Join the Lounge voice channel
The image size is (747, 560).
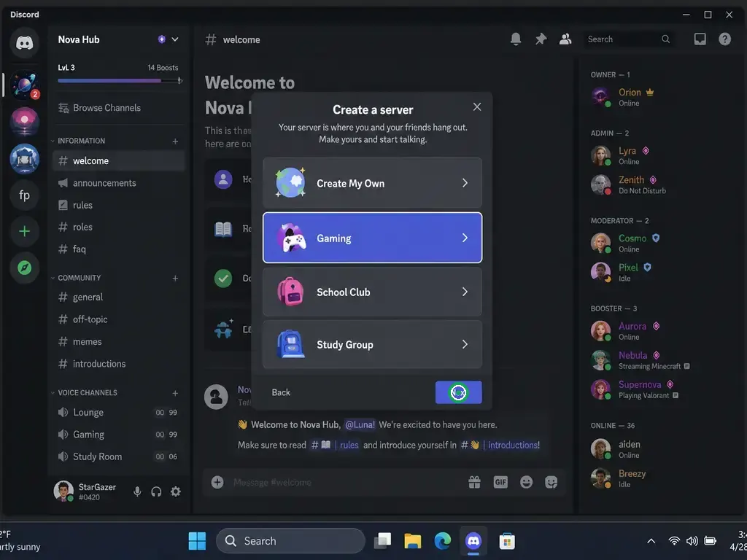[x=119, y=413]
